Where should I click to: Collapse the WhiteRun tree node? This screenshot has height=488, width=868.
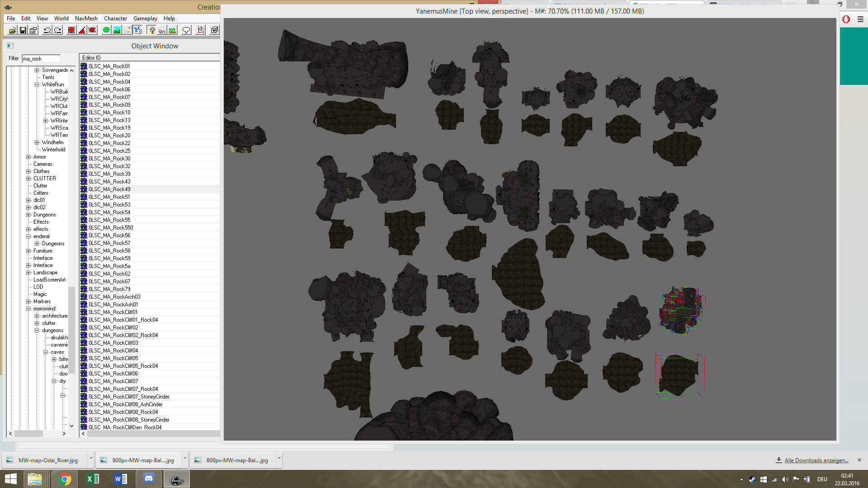pyautogui.click(x=37, y=84)
